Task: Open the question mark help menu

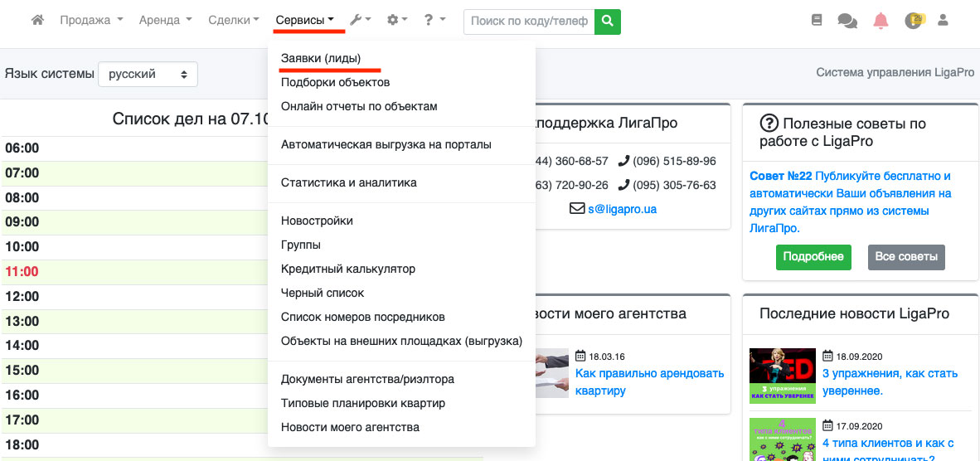Action: (434, 21)
